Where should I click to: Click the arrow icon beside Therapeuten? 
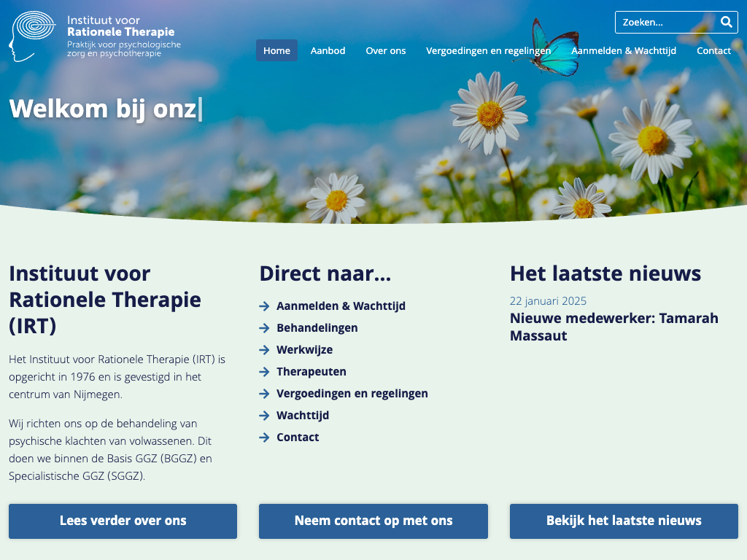[265, 372]
